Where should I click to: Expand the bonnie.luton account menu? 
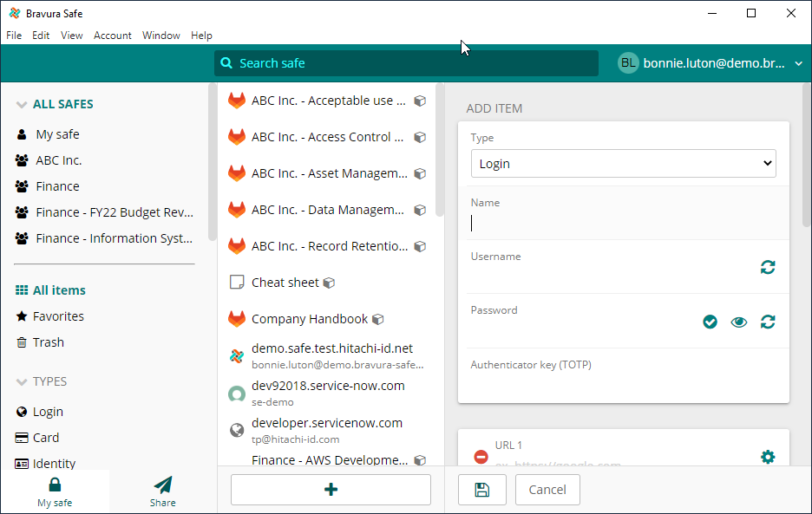point(798,63)
